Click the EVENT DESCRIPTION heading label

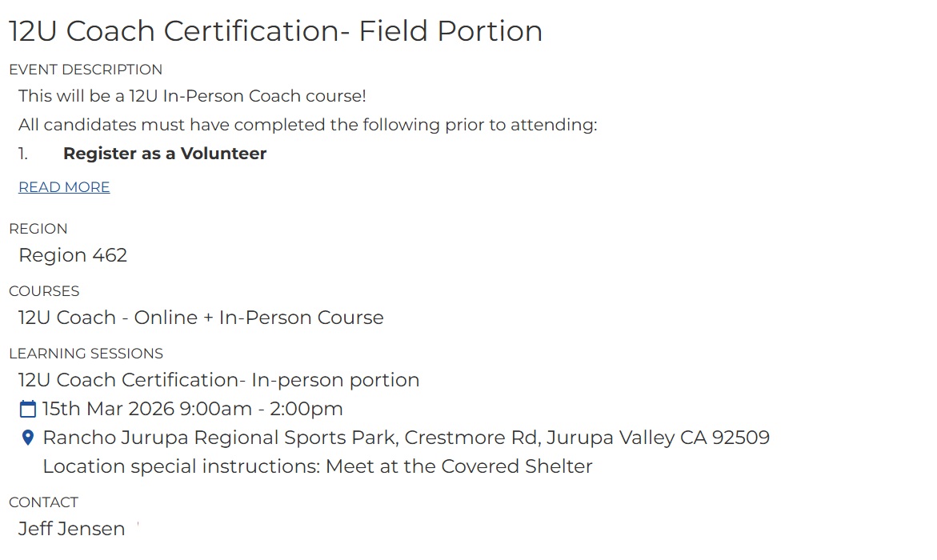pyautogui.click(x=86, y=70)
